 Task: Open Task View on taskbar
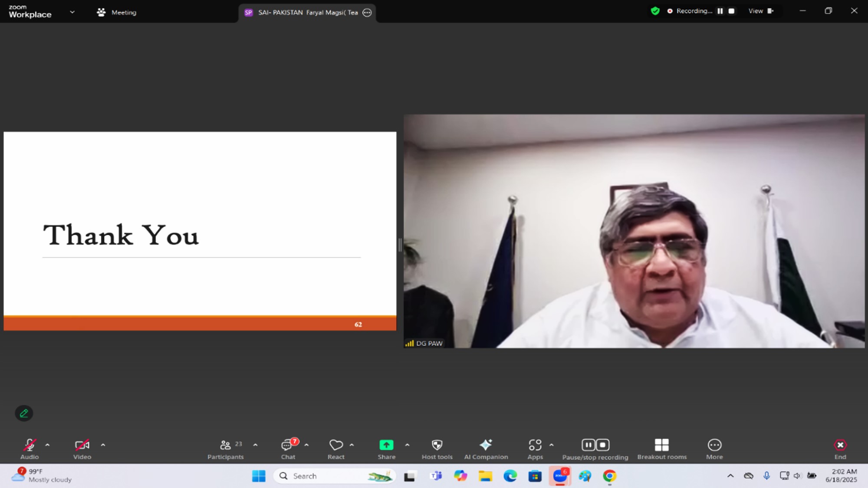(410, 476)
